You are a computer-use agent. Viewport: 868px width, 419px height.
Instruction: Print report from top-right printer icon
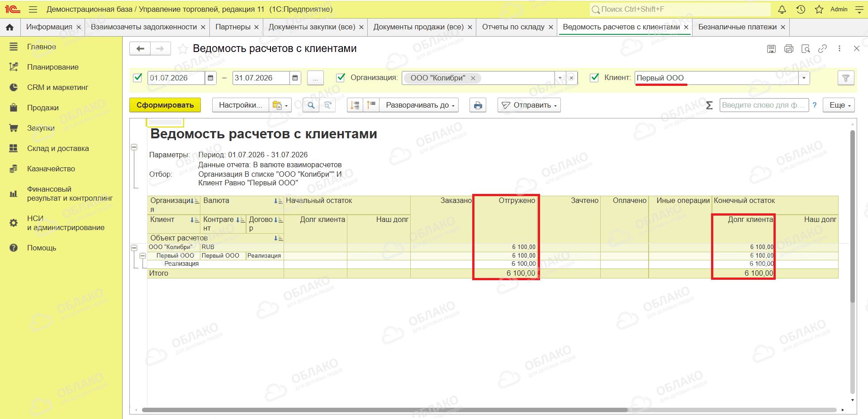coord(789,49)
